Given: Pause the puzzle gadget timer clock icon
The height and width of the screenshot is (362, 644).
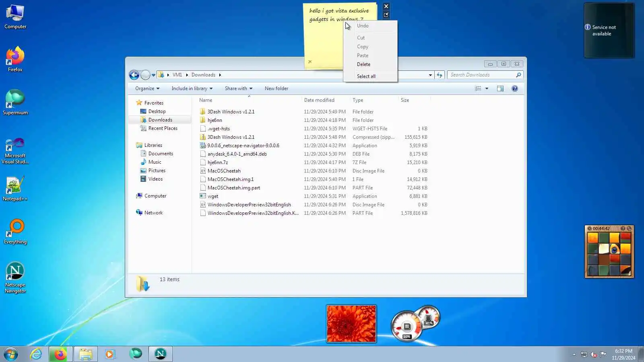Looking at the screenshot, I should pos(589,228).
